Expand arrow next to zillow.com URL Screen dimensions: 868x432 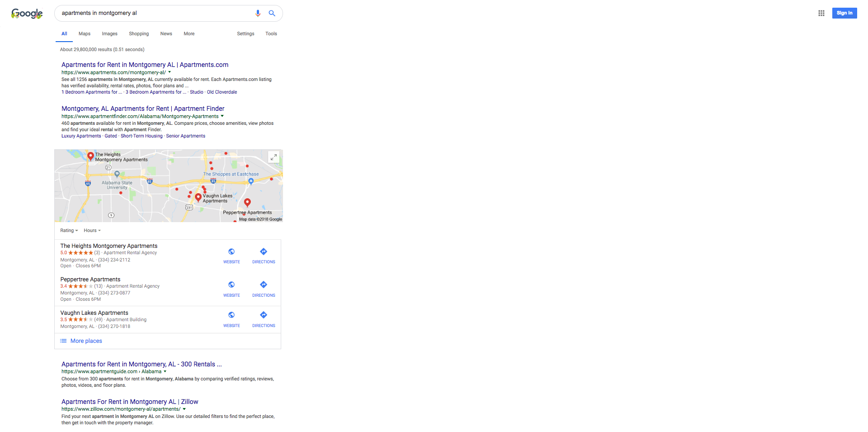pos(184,409)
